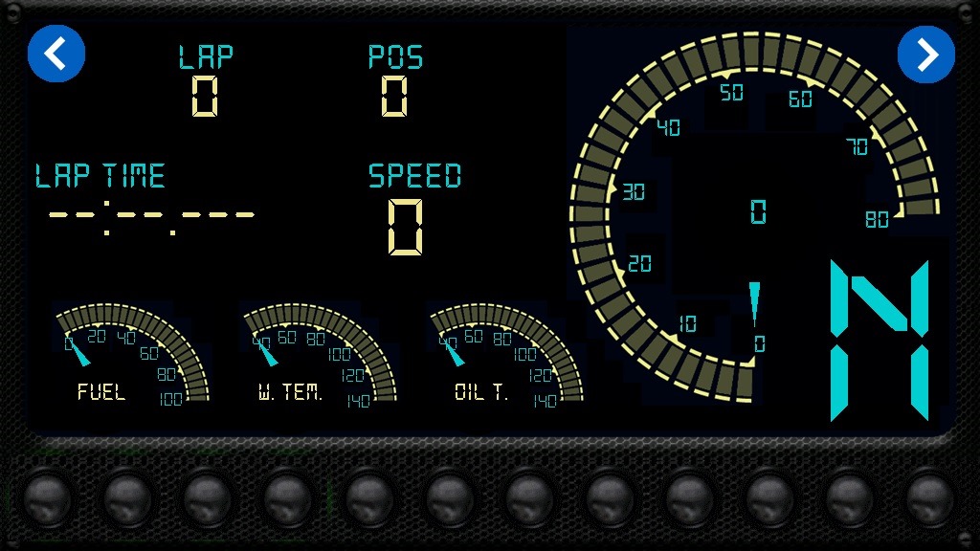Tap the W.TEM. water temperature label
Image resolution: width=980 pixels, height=551 pixels.
pos(289,392)
